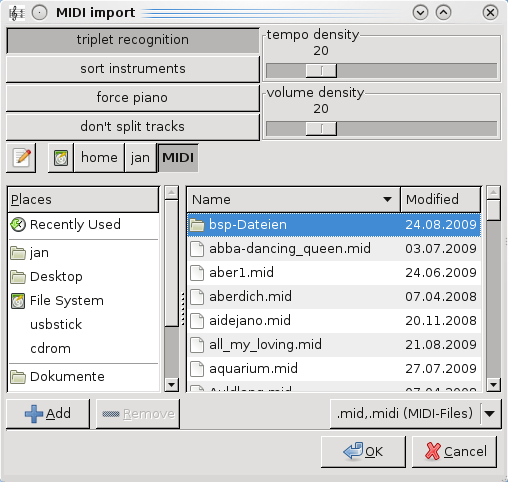Click the Recently Used clock icon
This screenshot has width=508, height=482.
(18, 225)
